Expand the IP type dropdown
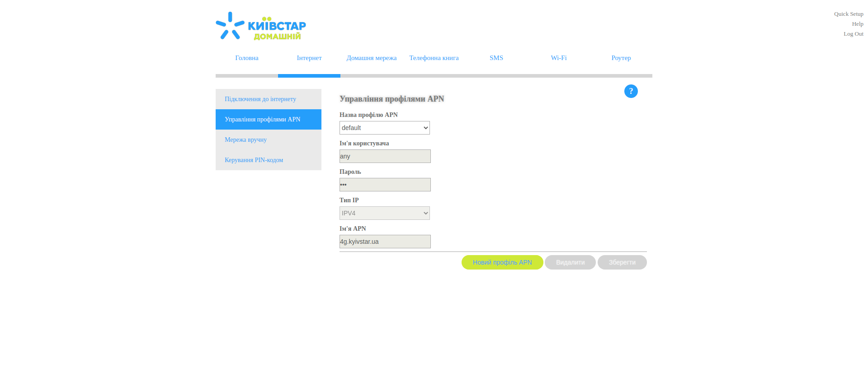The height and width of the screenshot is (377, 868). click(x=384, y=213)
